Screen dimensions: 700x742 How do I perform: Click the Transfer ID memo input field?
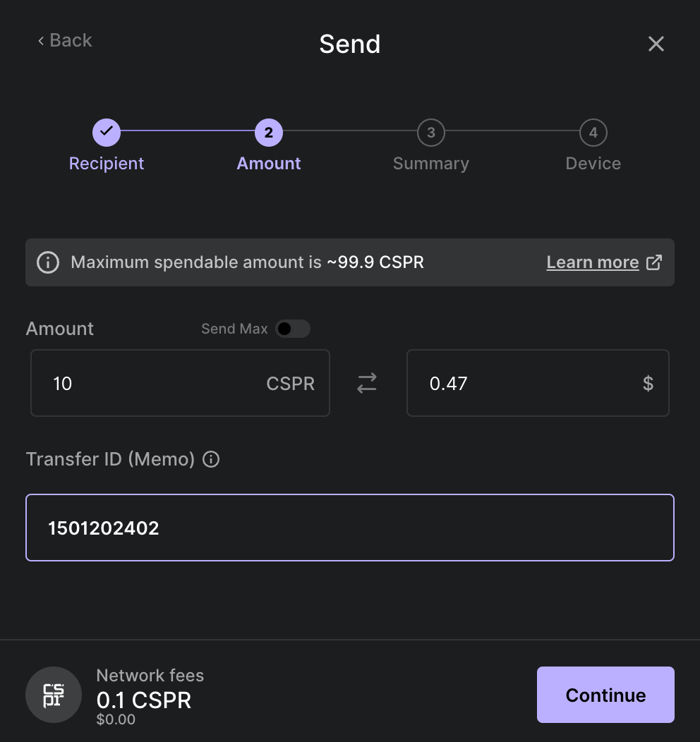350,528
